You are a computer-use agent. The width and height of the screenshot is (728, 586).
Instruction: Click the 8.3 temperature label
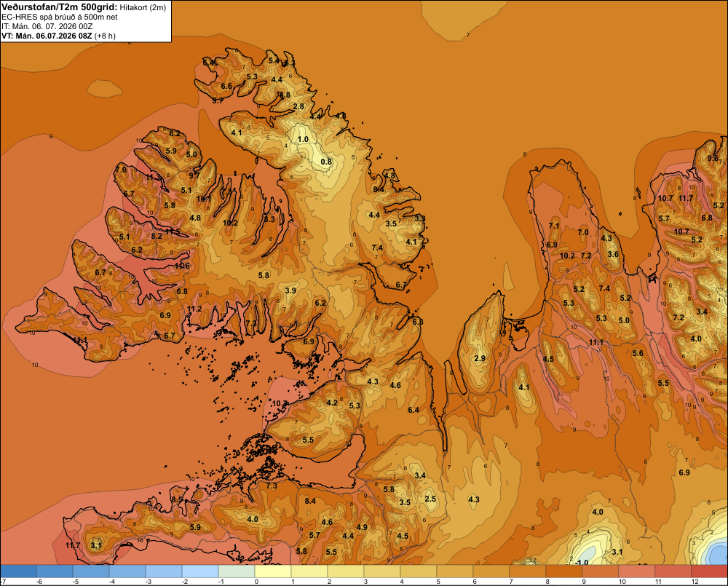[x=269, y=219]
